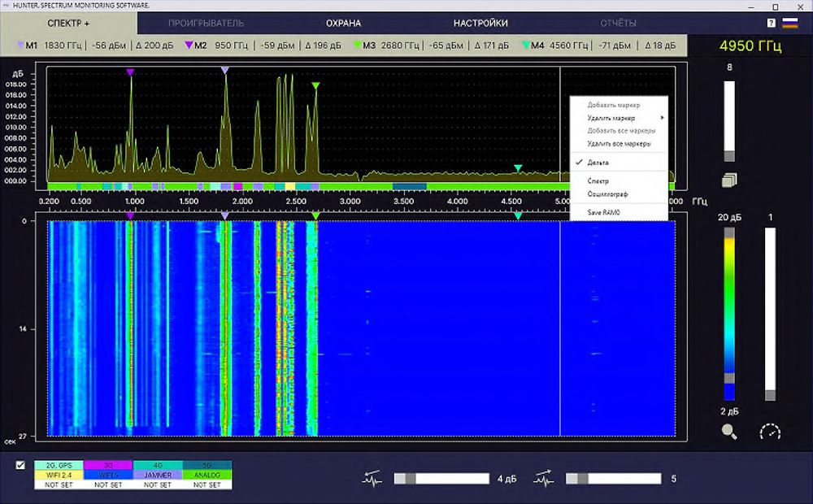Click the green M3 marker triangle on spectrum
Screen dimensions: 813x504
tap(316, 85)
